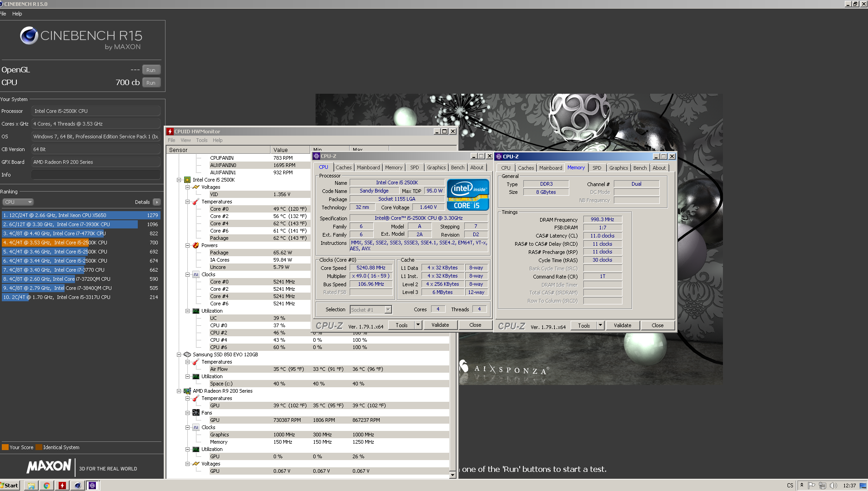
Task: Click the HWMonitor scrollbar down arrow
Action: pyautogui.click(x=452, y=475)
